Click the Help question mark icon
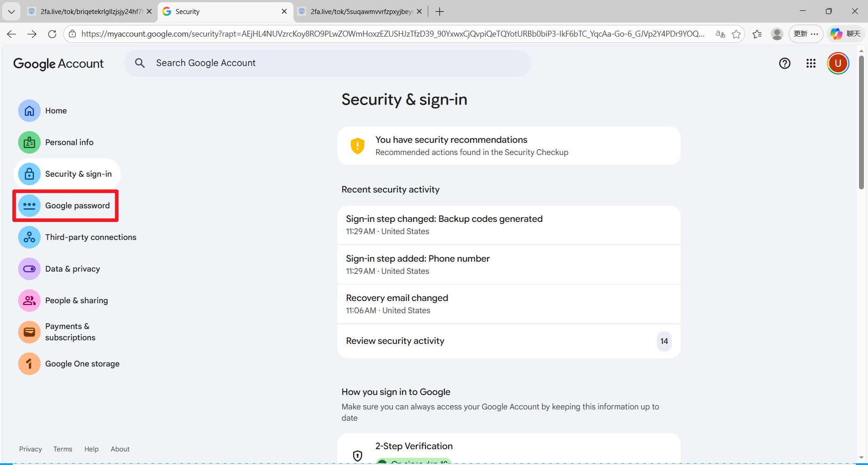Viewport: 868px width, 465px height. click(784, 63)
